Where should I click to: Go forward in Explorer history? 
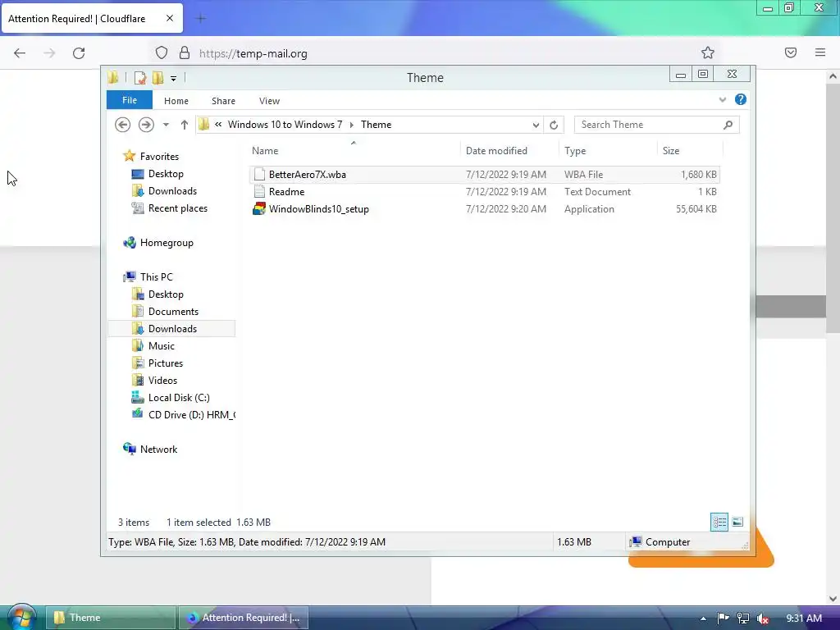(146, 125)
